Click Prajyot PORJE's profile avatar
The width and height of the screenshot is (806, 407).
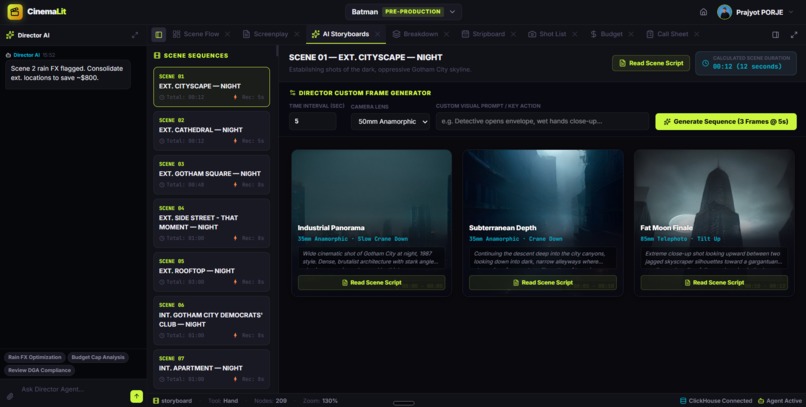[724, 12]
